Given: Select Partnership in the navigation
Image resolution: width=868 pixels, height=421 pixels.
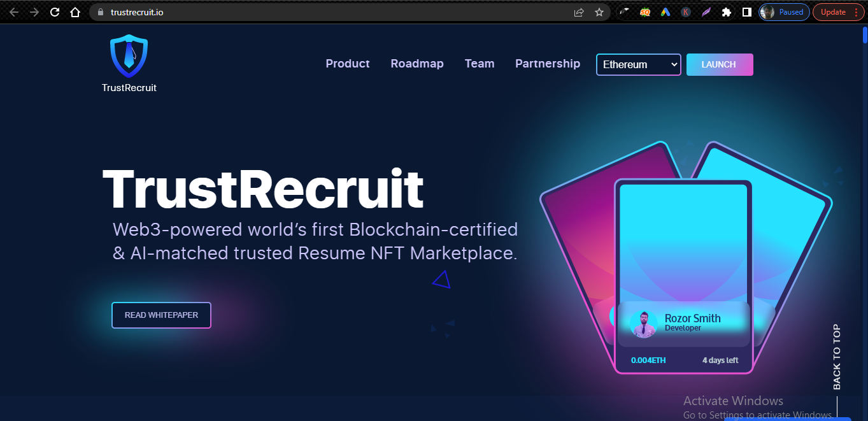Looking at the screenshot, I should pyautogui.click(x=548, y=64).
